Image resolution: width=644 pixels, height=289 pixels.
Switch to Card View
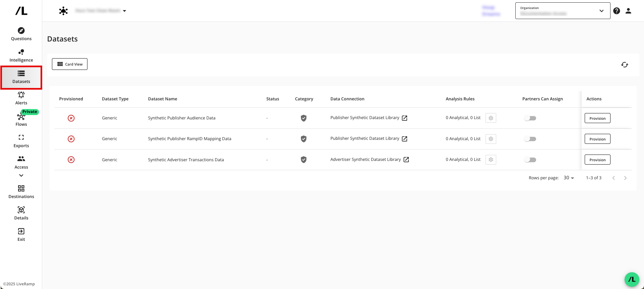(x=70, y=64)
